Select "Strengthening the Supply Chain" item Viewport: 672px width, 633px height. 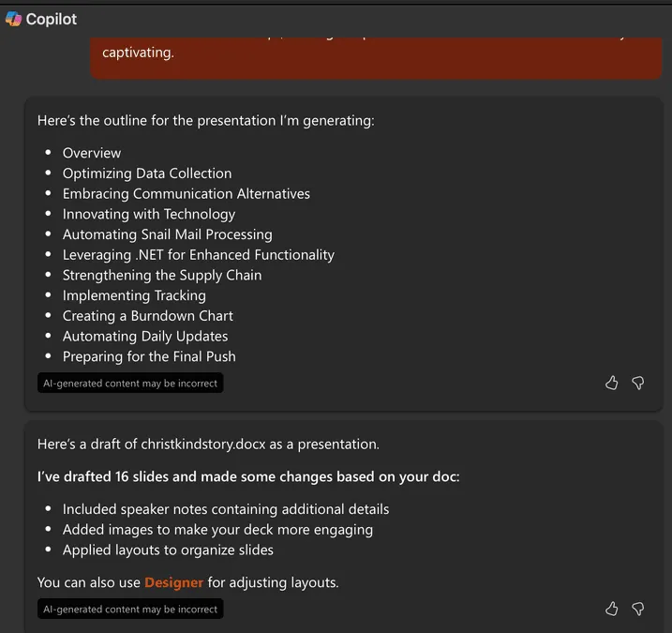162,276
